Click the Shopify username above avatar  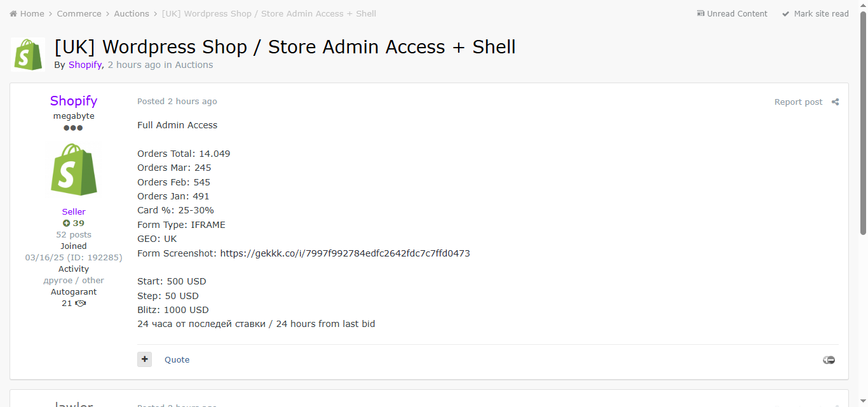pyautogui.click(x=74, y=101)
